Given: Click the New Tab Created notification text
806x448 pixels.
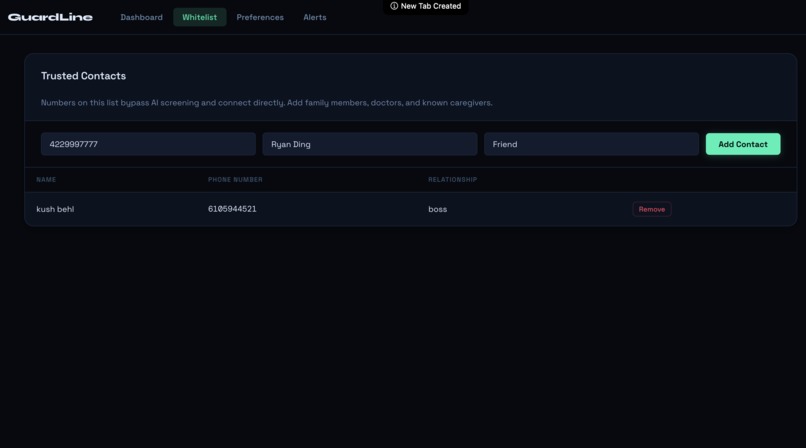Looking at the screenshot, I should click(431, 6).
